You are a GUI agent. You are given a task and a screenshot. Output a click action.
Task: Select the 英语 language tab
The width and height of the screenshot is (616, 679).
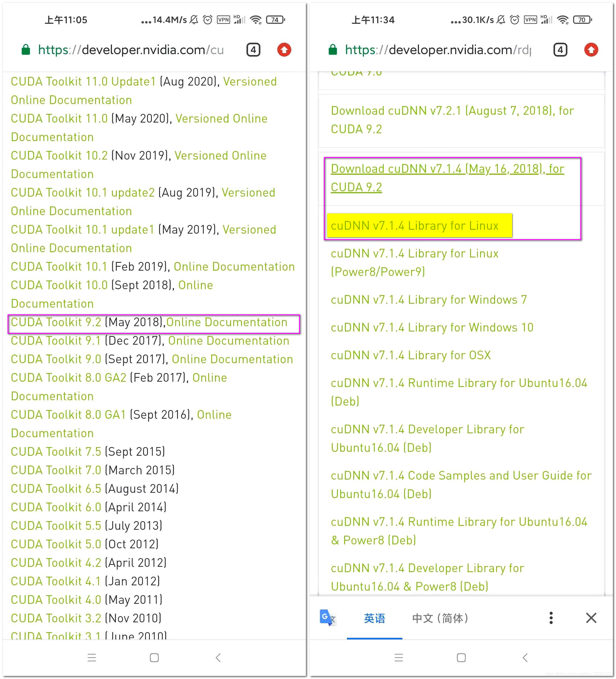(x=374, y=618)
